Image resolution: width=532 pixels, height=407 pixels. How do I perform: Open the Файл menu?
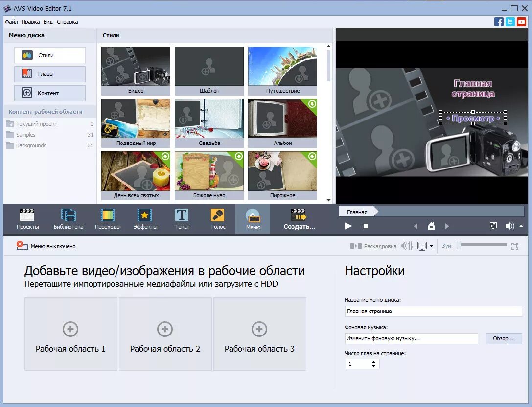point(11,22)
